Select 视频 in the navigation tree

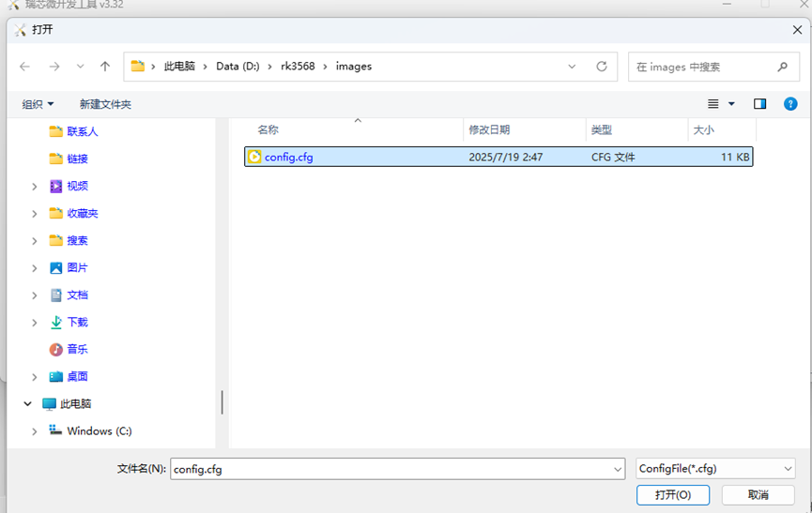point(77,187)
